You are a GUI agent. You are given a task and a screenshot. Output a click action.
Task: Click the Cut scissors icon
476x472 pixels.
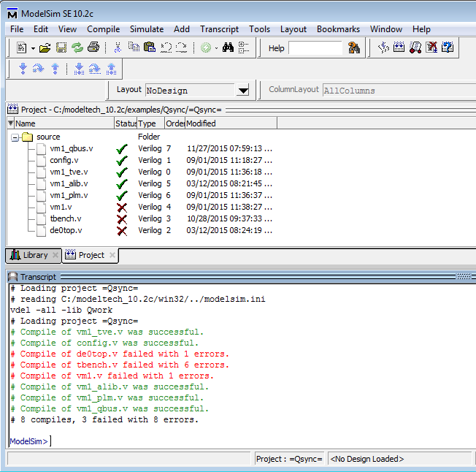coord(118,48)
